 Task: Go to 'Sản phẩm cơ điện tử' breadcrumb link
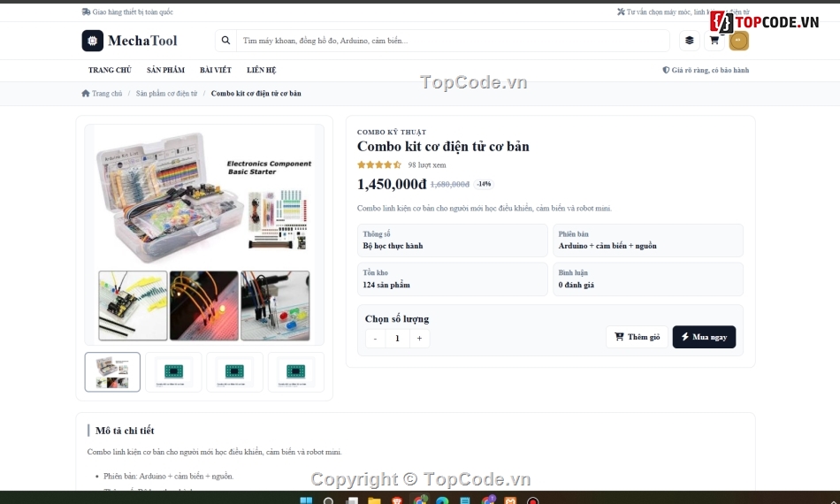coord(166,93)
